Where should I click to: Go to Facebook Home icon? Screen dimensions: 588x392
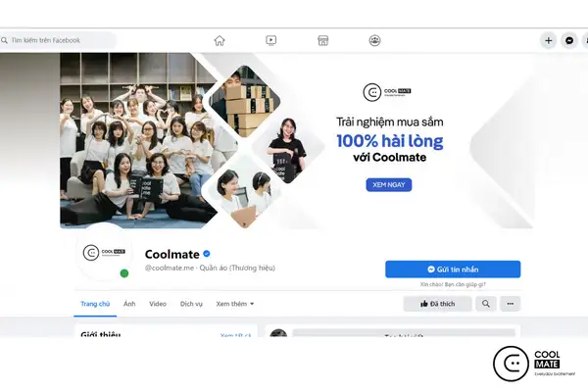click(220, 40)
